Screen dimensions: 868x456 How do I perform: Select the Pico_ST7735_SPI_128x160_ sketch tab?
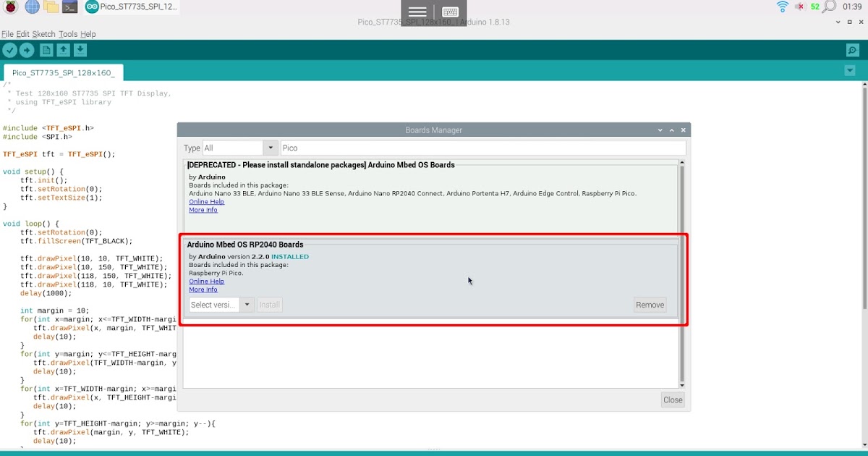point(63,72)
